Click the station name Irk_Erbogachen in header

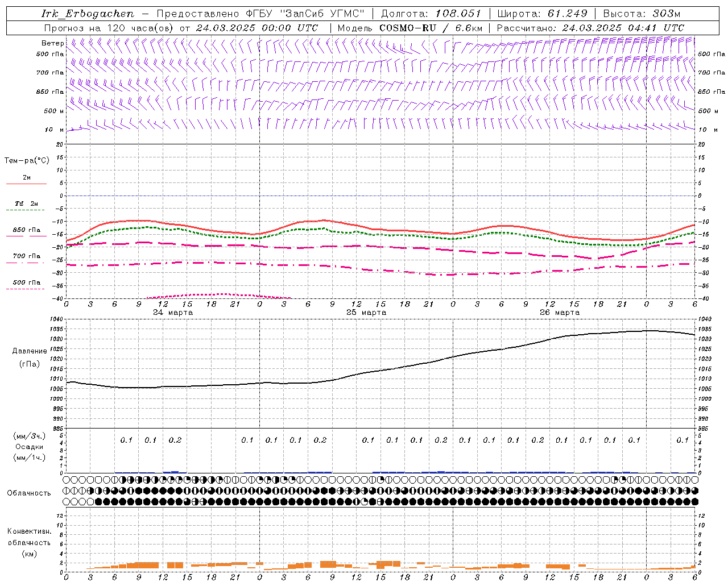tap(88, 14)
